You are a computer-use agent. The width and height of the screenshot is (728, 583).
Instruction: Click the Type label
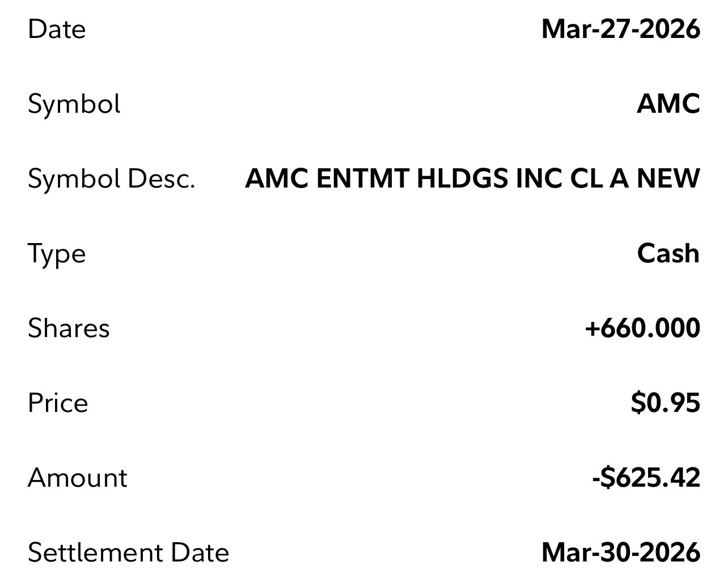57,254
